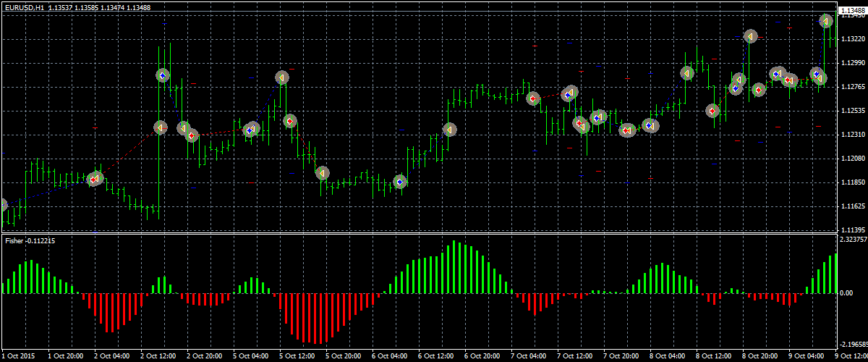Screen dimensions: 868x362
Task: Click the tallest green Fisher histogram bar
Action: point(454,266)
